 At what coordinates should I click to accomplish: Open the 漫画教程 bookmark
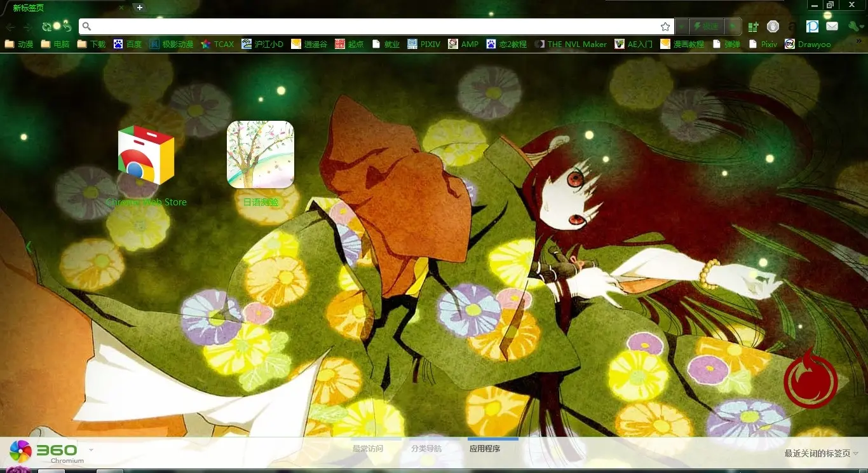point(682,45)
